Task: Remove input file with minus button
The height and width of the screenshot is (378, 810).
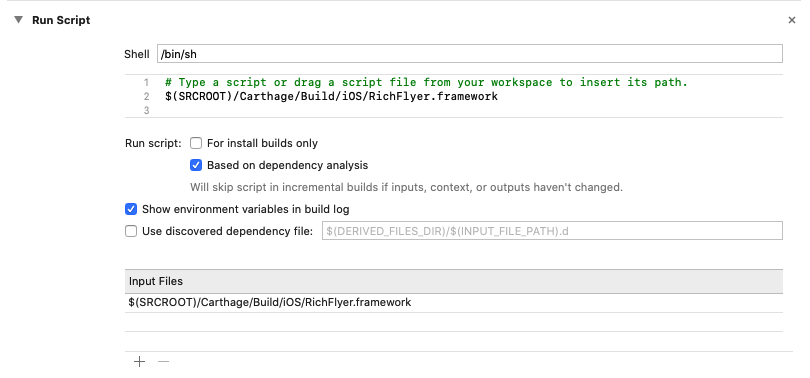Action: (163, 361)
